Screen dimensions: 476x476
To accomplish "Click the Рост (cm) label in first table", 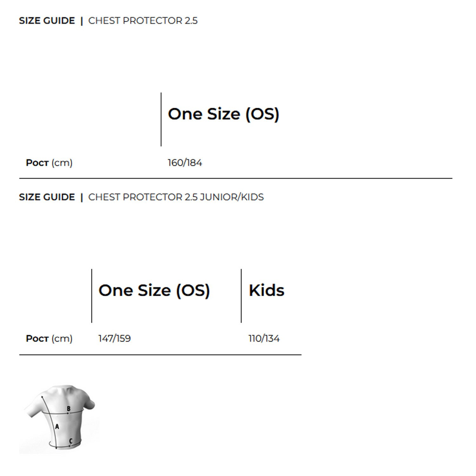I will pos(49,163).
